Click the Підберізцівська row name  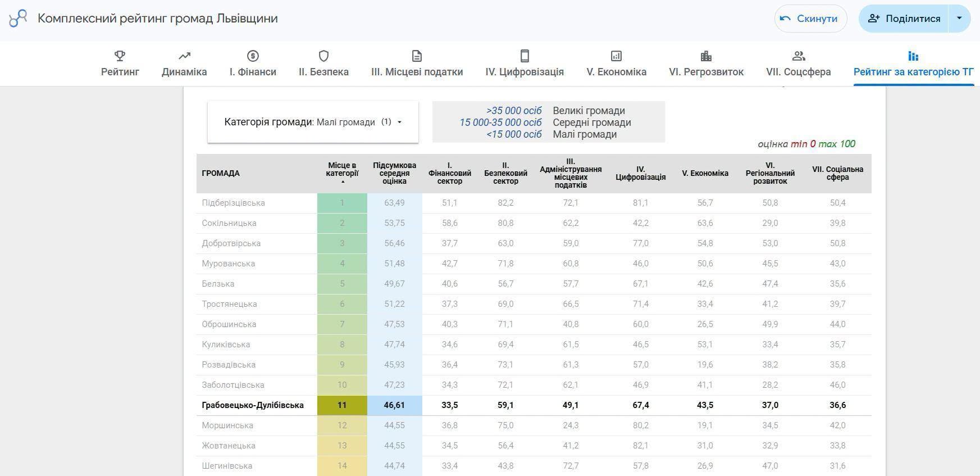pos(233,203)
